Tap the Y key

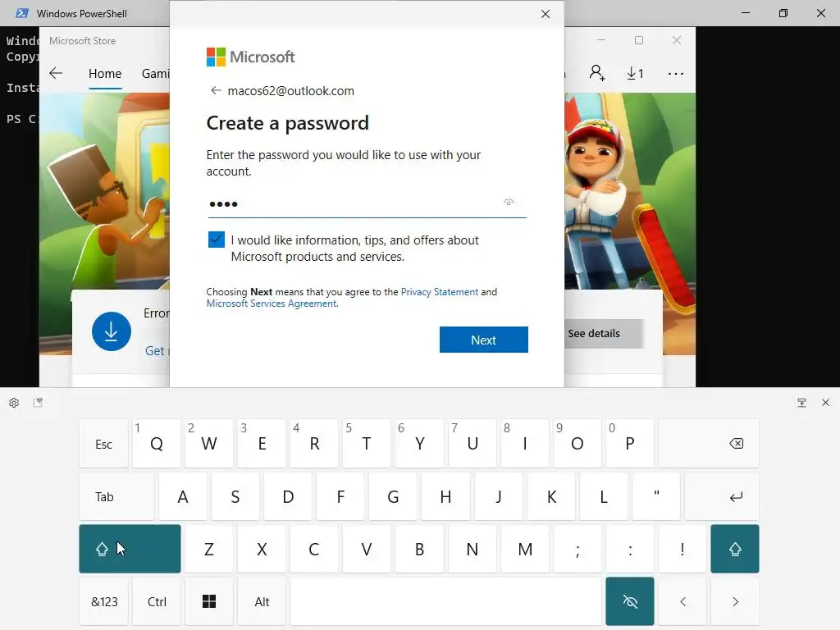419,444
